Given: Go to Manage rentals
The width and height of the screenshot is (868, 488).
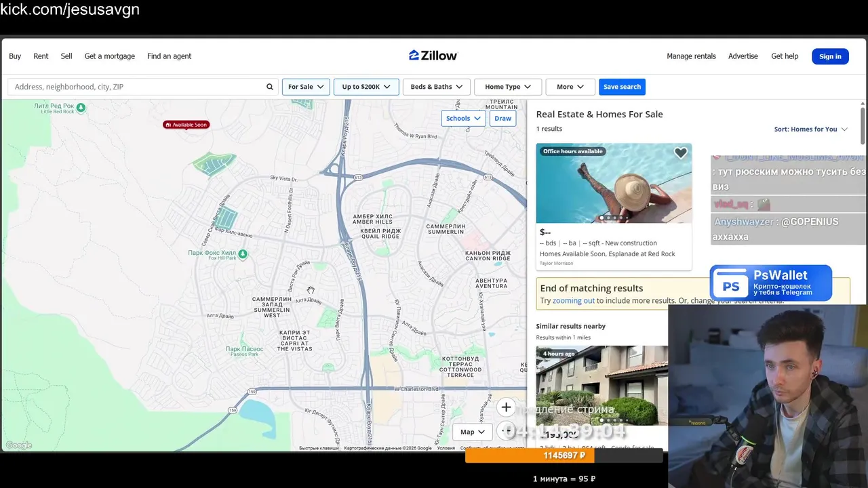Looking at the screenshot, I should pos(691,56).
